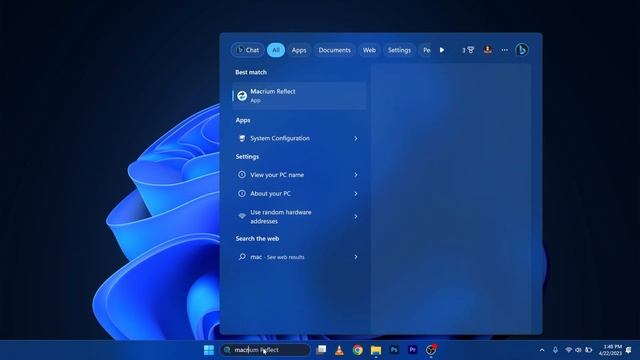Expand System Configuration result chevron

[x=356, y=138]
